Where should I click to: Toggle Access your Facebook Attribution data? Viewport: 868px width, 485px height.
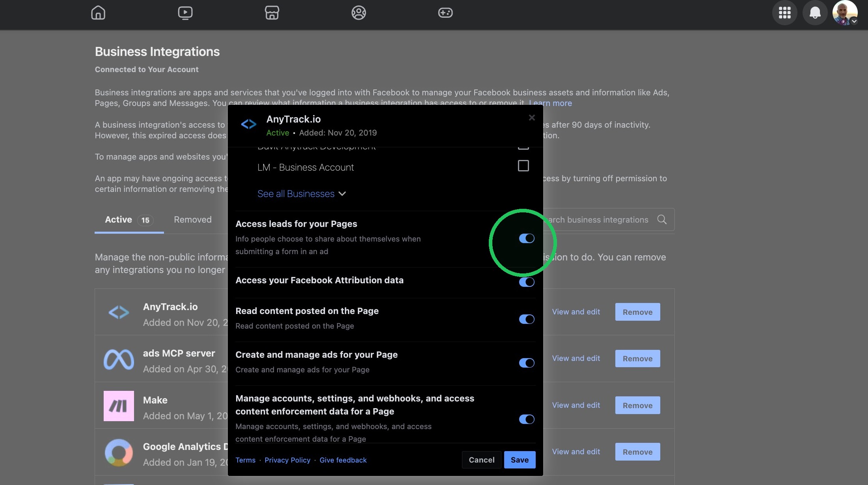point(527,282)
